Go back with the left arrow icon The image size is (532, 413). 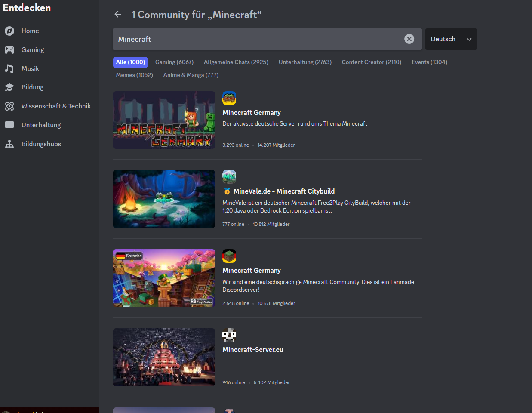[118, 15]
